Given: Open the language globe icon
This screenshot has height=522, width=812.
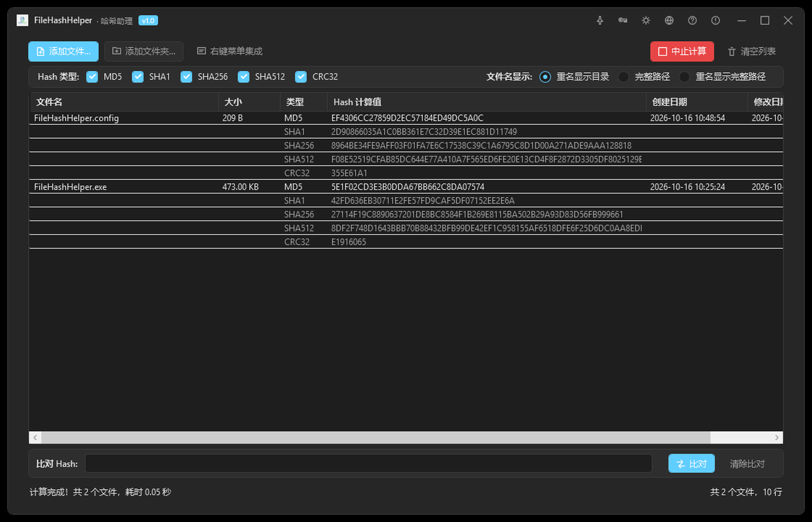Looking at the screenshot, I should (669, 20).
